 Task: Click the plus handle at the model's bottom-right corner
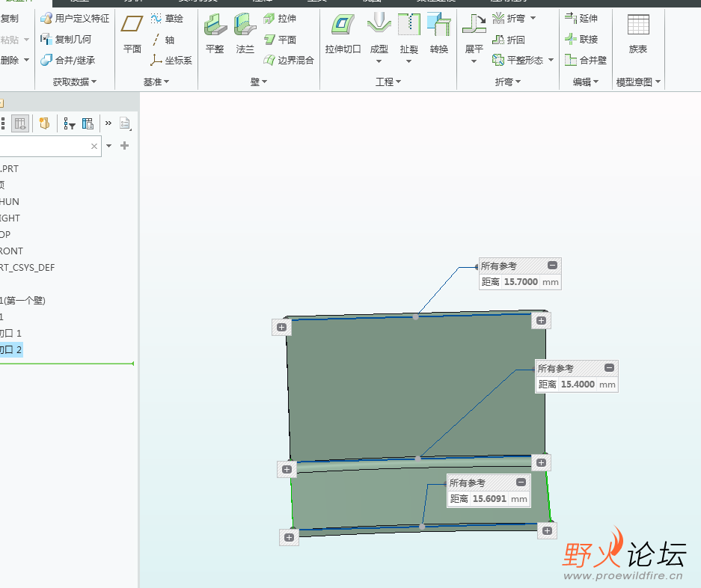coord(547,530)
